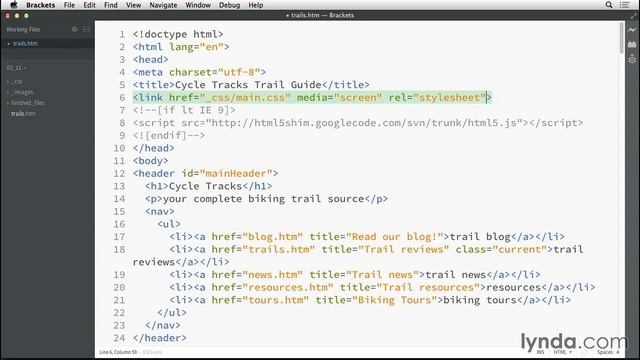
Task: Open Spotlight search magnifier icon
Action: tap(609, 5)
